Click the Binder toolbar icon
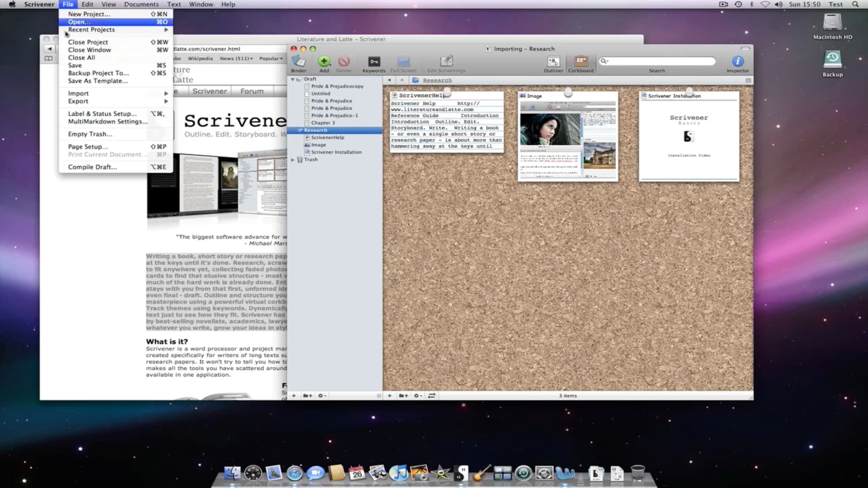 coord(298,64)
